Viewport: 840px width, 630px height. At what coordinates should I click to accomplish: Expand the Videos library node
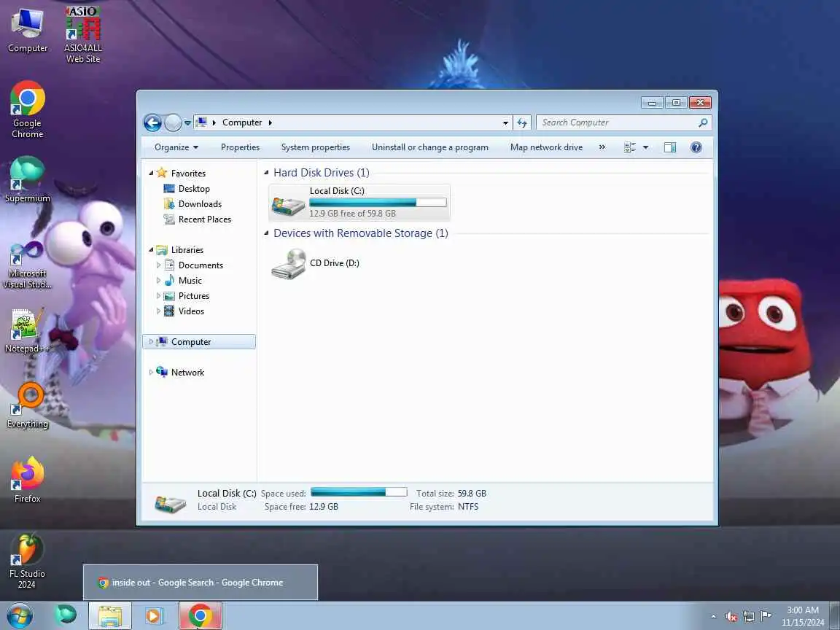(x=158, y=311)
